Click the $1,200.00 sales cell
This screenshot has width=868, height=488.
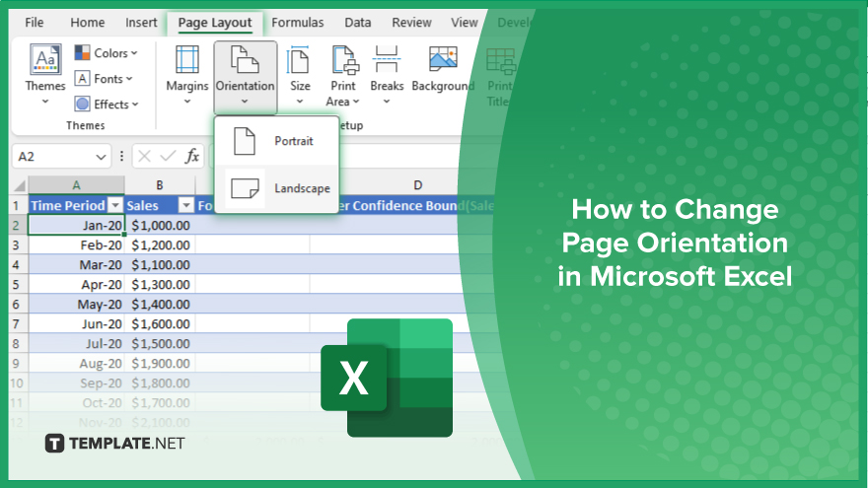160,245
